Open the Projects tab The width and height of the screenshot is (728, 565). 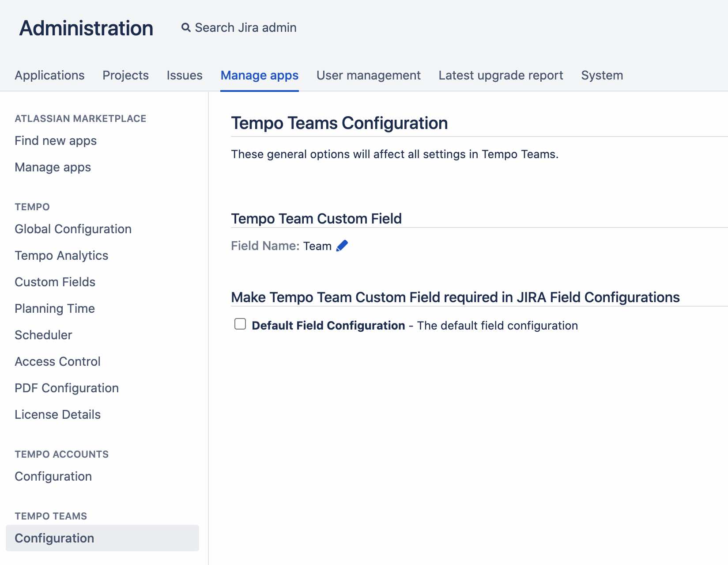(125, 76)
